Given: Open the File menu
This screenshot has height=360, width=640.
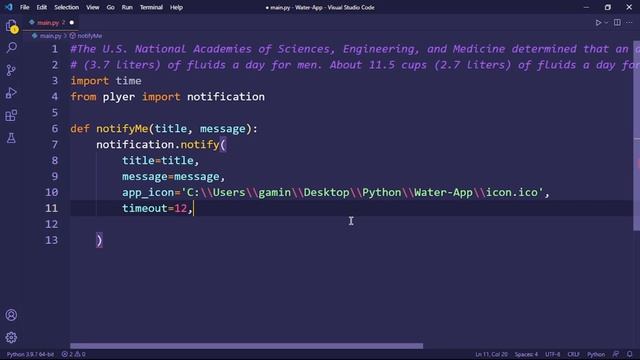Looking at the screenshot, I should [24, 7].
